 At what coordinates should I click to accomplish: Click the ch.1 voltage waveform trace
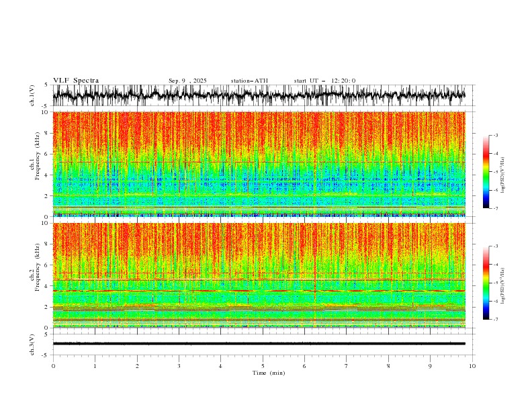pos(259,95)
